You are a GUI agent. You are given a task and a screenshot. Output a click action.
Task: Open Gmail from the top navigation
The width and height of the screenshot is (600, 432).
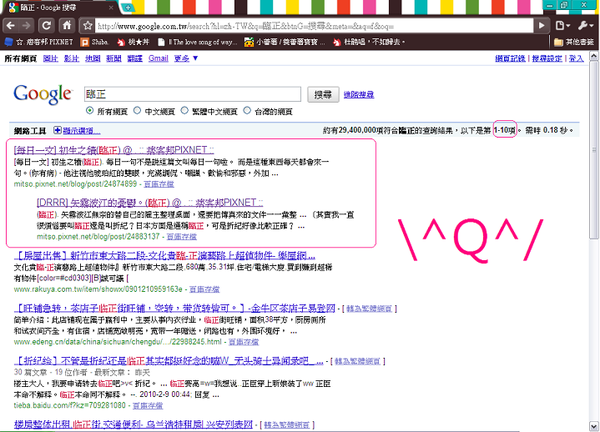click(x=151, y=59)
